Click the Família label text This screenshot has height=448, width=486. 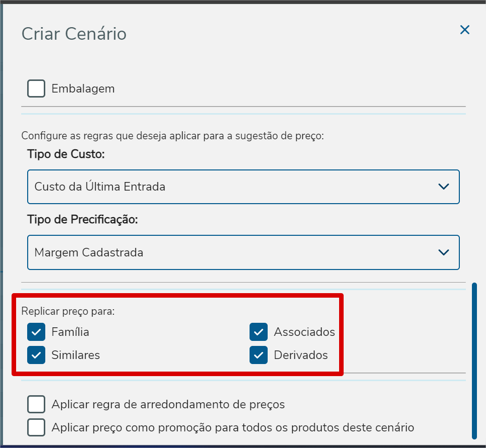tap(70, 332)
